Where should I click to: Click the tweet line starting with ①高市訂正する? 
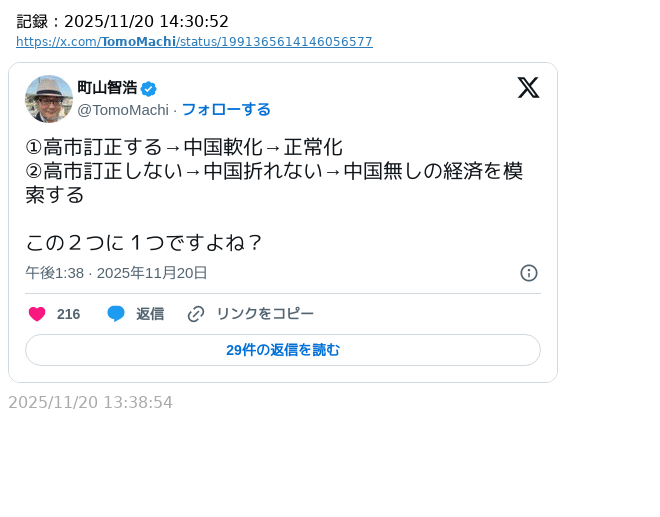tap(184, 147)
